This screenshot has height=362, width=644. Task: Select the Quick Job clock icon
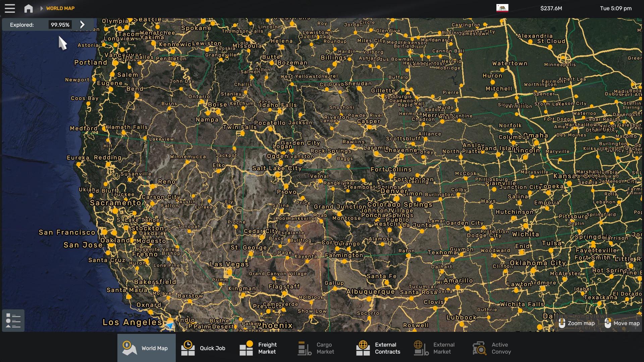coord(187,348)
